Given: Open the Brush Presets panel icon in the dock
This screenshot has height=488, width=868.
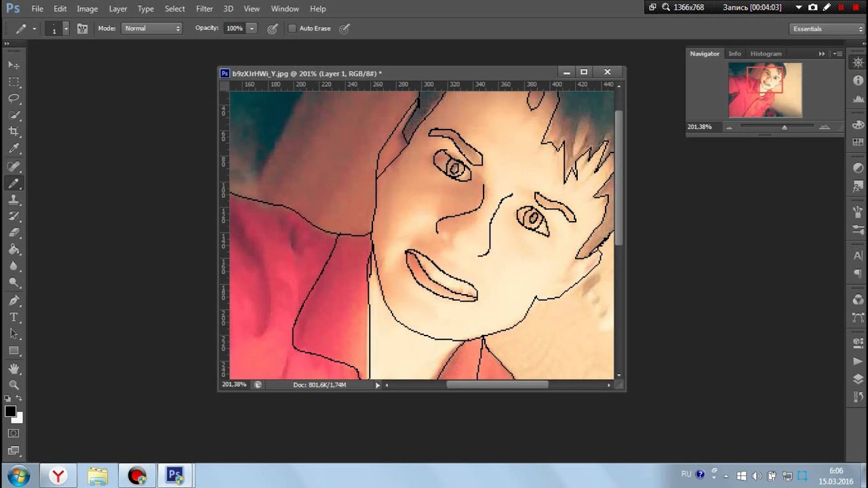Looking at the screenshot, I should tap(858, 230).
